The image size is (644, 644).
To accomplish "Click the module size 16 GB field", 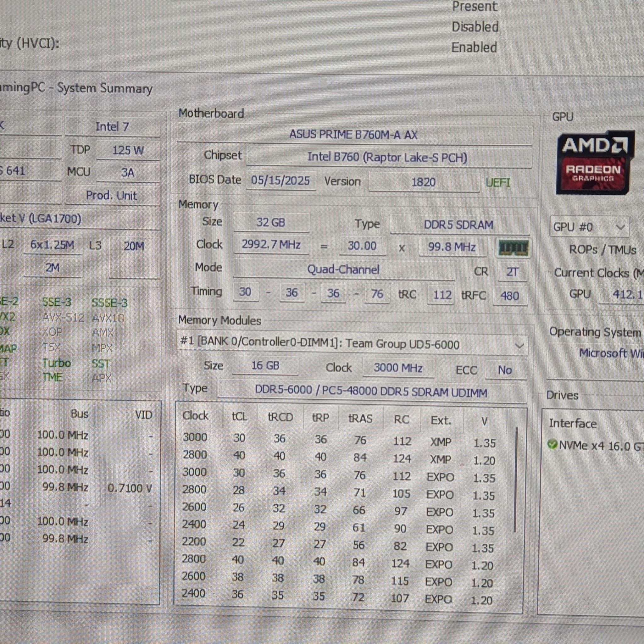I will pos(265,365).
